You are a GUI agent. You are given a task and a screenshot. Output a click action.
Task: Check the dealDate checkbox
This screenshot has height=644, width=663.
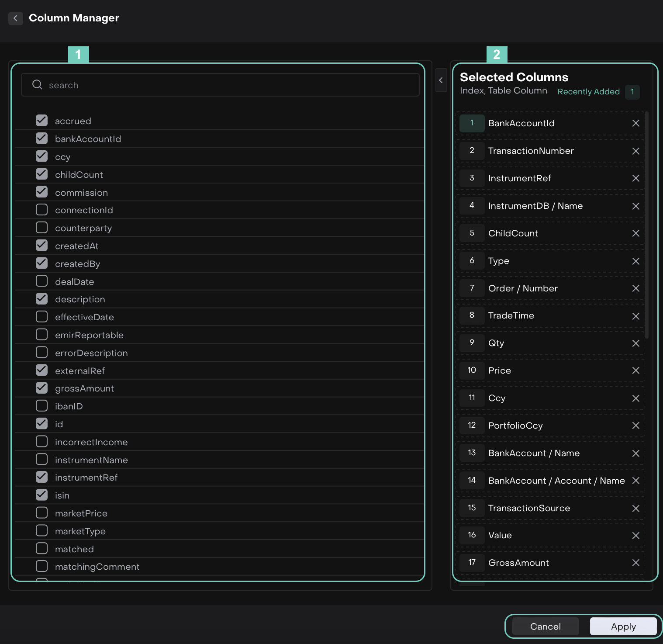[x=41, y=281]
